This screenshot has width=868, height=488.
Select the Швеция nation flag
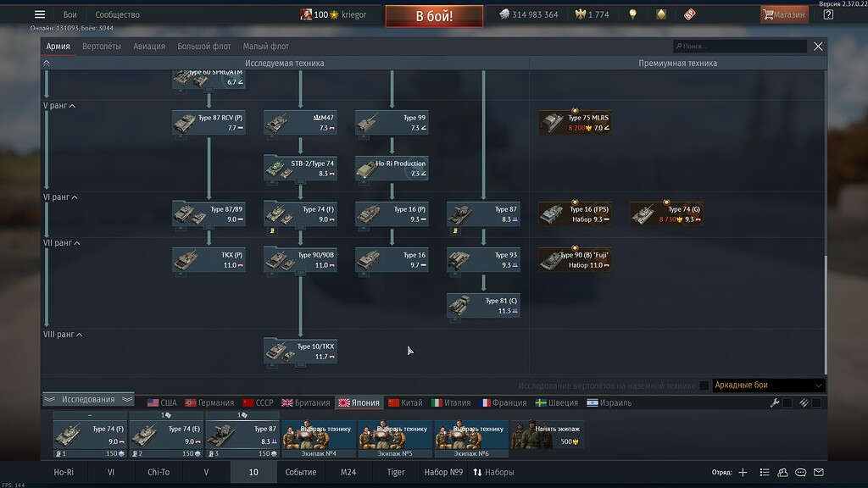557,402
